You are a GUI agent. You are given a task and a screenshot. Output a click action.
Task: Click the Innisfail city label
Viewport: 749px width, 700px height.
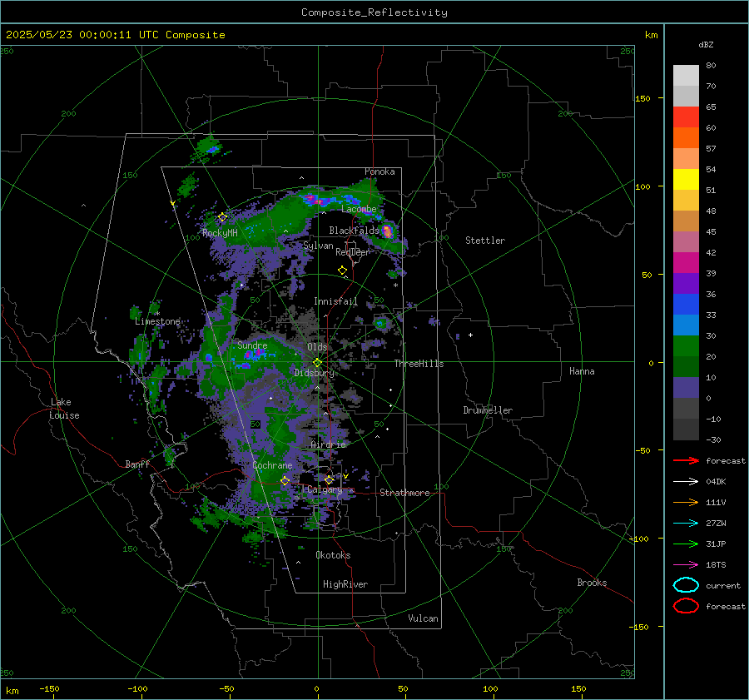335,301
